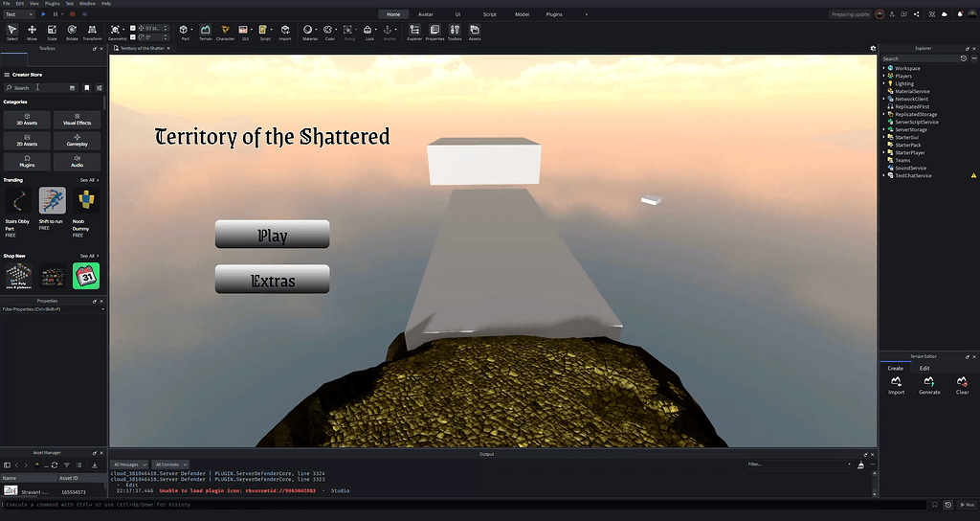Viewport: 980px width, 521px height.
Task: Click the Extras button in game menu
Action: coord(273,279)
